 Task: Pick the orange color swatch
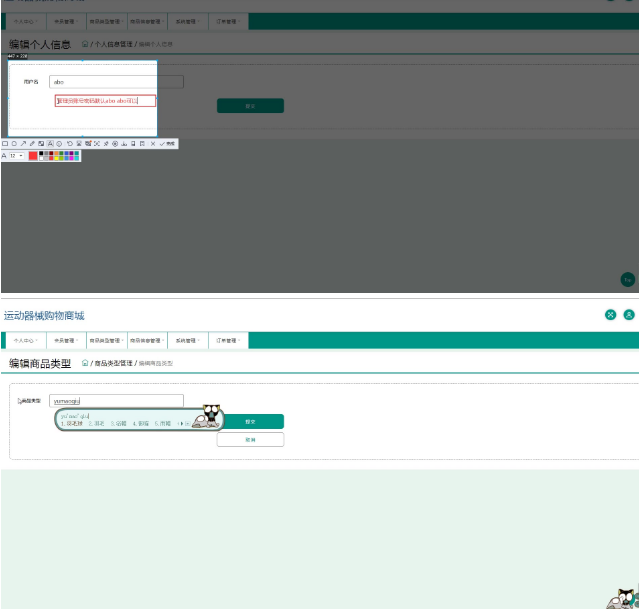56,153
